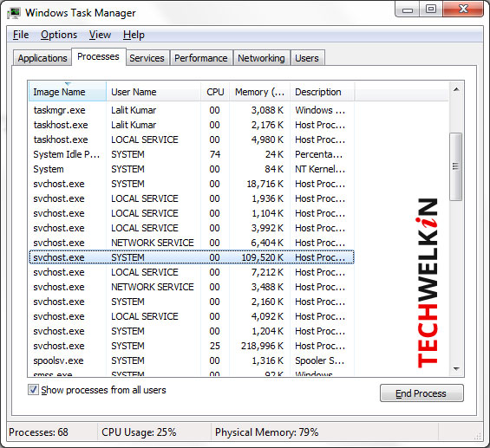The width and height of the screenshot is (490, 448).
Task: Sort by User Name column header
Action: 154,92
